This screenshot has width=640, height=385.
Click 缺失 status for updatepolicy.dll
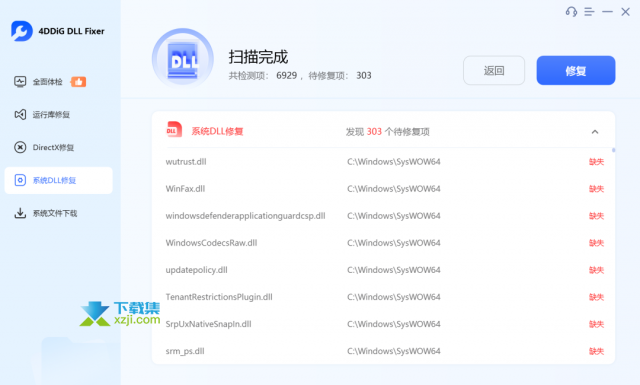click(x=596, y=270)
